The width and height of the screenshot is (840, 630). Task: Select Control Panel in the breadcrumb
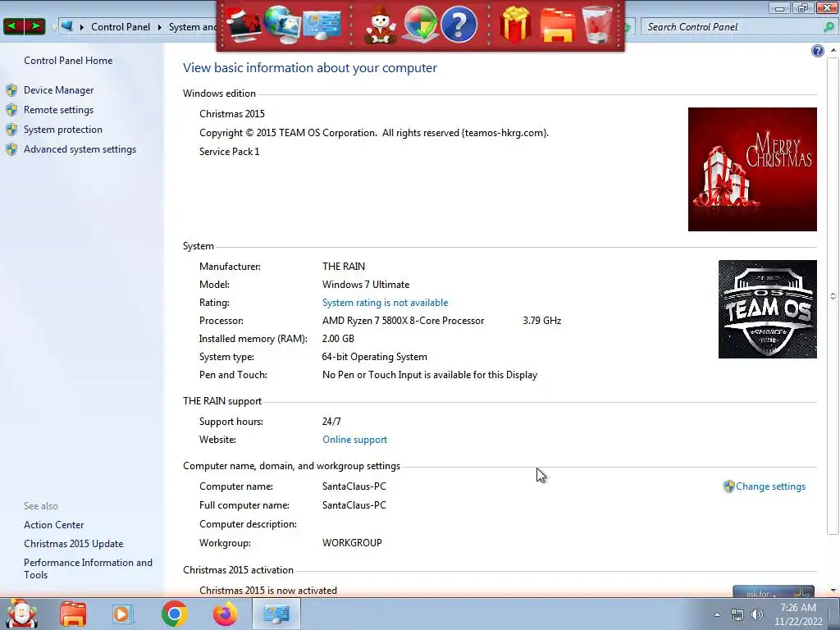point(121,27)
